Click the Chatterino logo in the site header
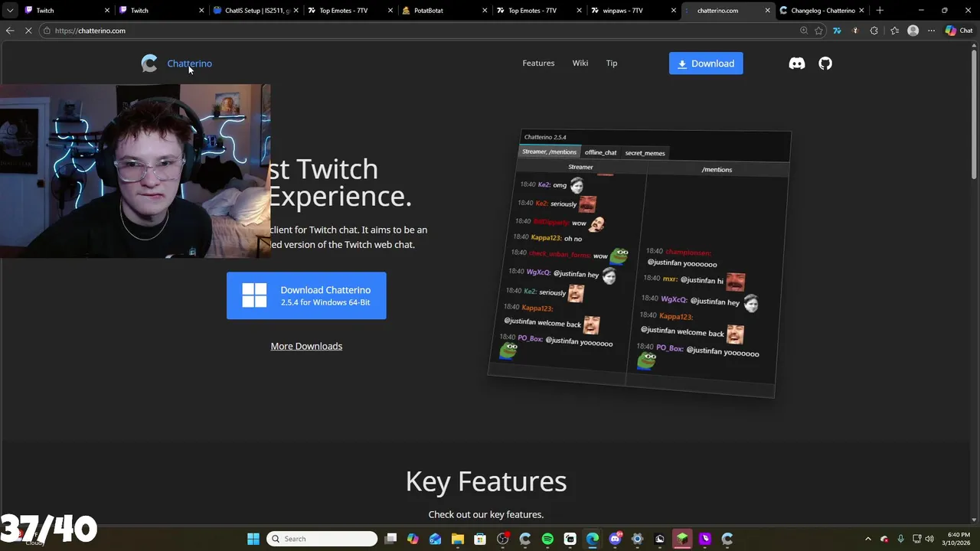Viewport: 980px width, 551px height. coord(149,64)
